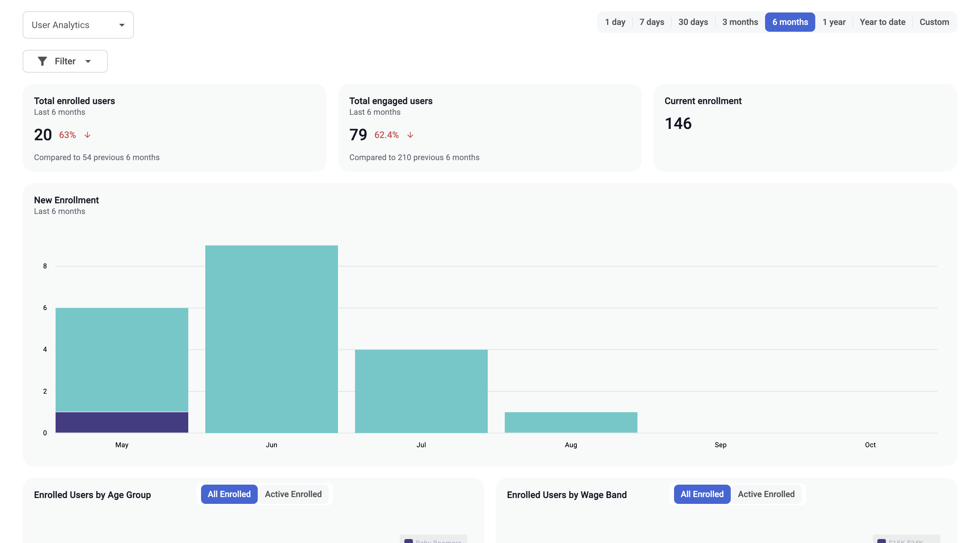Click the purple segment of May bar
This screenshot has width=980, height=543.
122,422
